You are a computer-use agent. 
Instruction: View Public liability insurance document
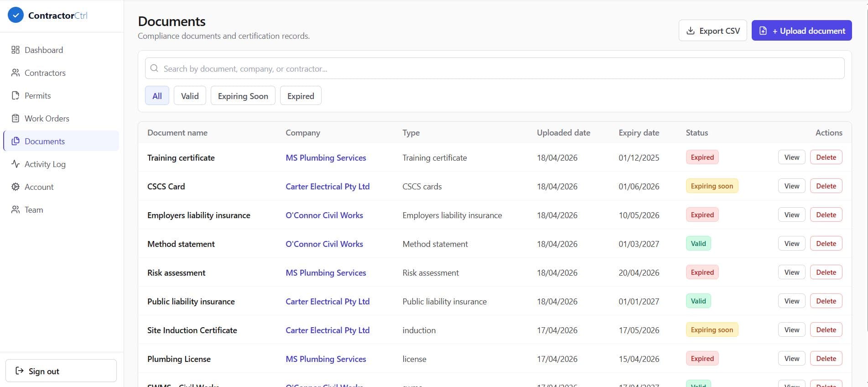pos(792,301)
